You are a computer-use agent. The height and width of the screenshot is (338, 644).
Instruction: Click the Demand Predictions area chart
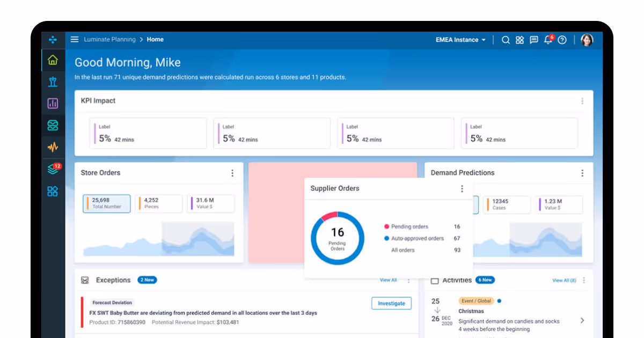pos(528,239)
